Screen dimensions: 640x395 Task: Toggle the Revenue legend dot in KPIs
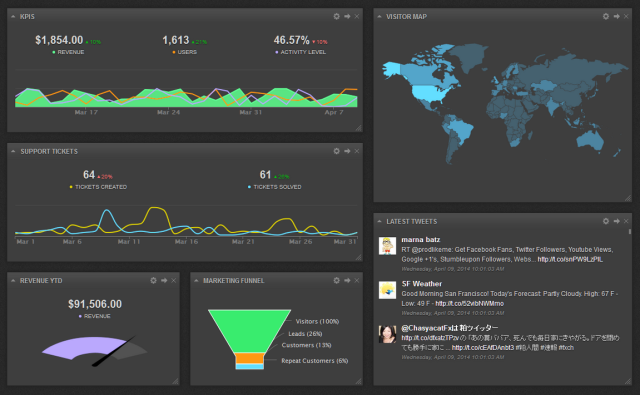54,52
